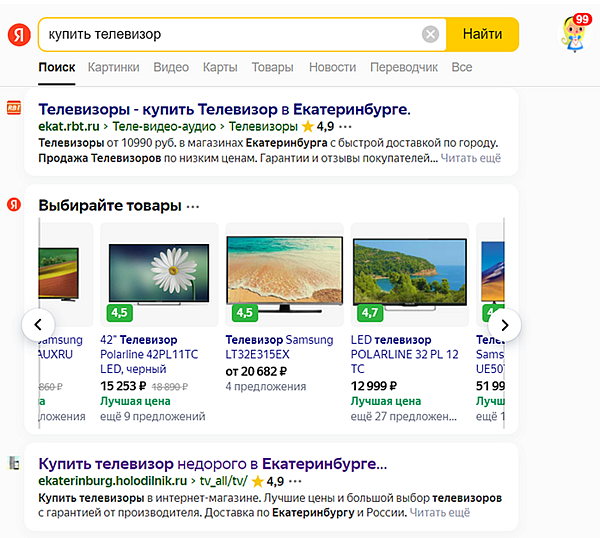Viewport: 600px width, 538px height.
Task: Click the ekat.rbt.ru domain link
Action: [69, 126]
